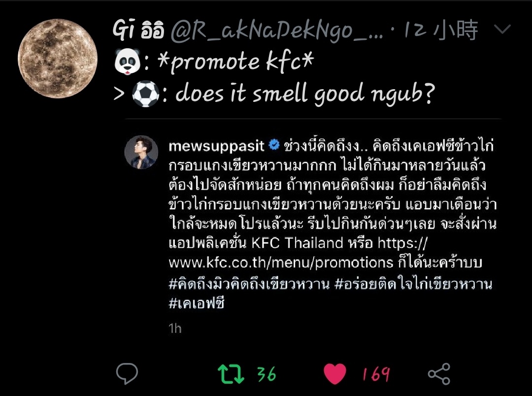The image size is (532, 396).
Task: Open the #อร่อยติดใจไก่เขียวหวาน hashtag
Action: pyautogui.click(x=413, y=284)
